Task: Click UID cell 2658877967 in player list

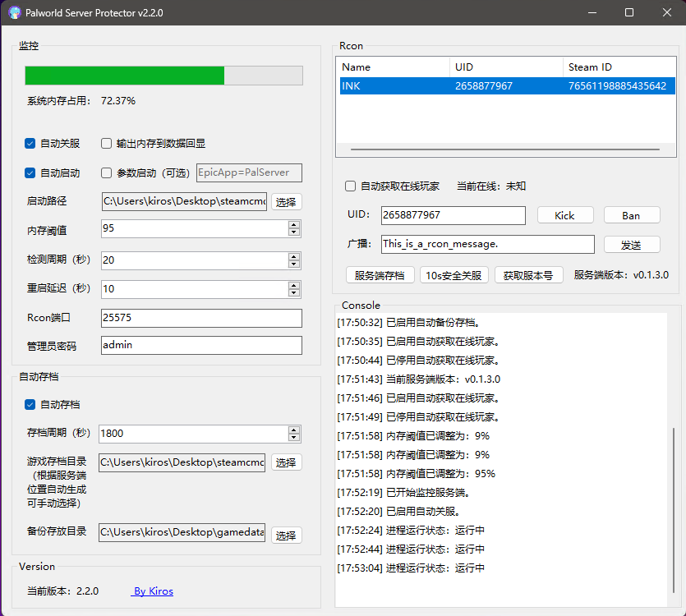Action: coord(483,85)
